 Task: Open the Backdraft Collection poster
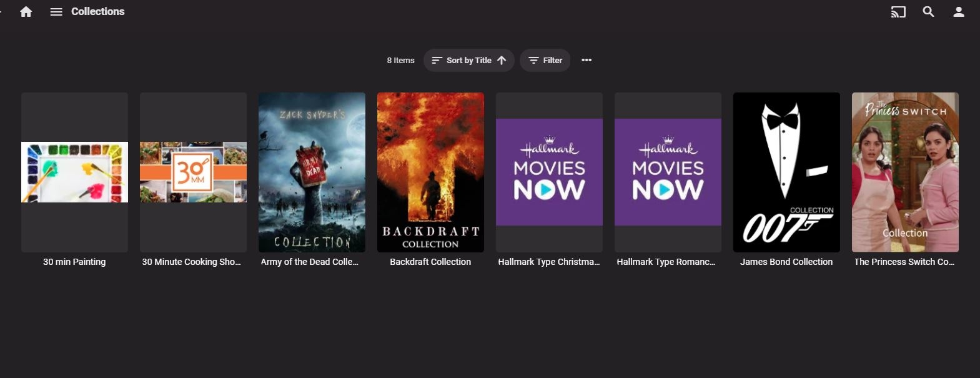tap(430, 172)
